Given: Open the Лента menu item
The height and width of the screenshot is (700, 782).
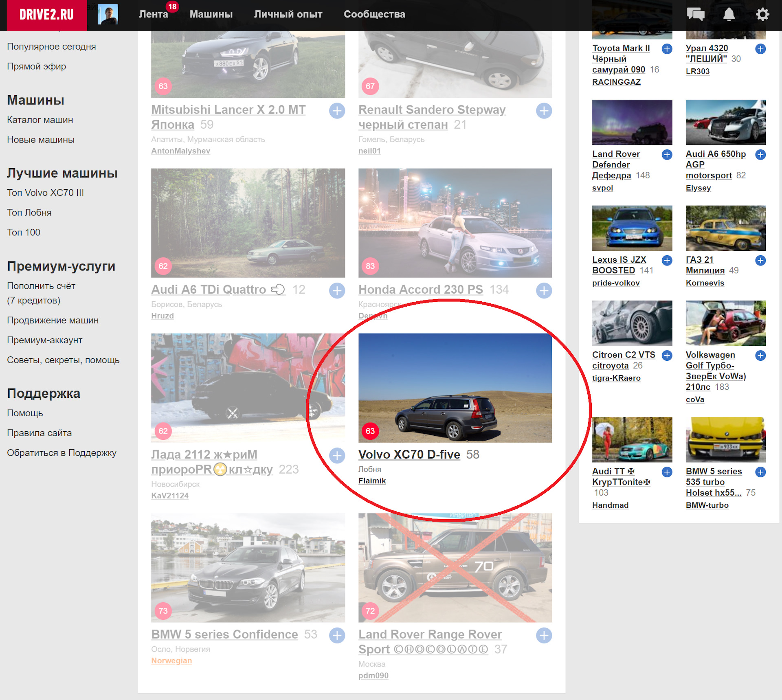Looking at the screenshot, I should coord(153,15).
